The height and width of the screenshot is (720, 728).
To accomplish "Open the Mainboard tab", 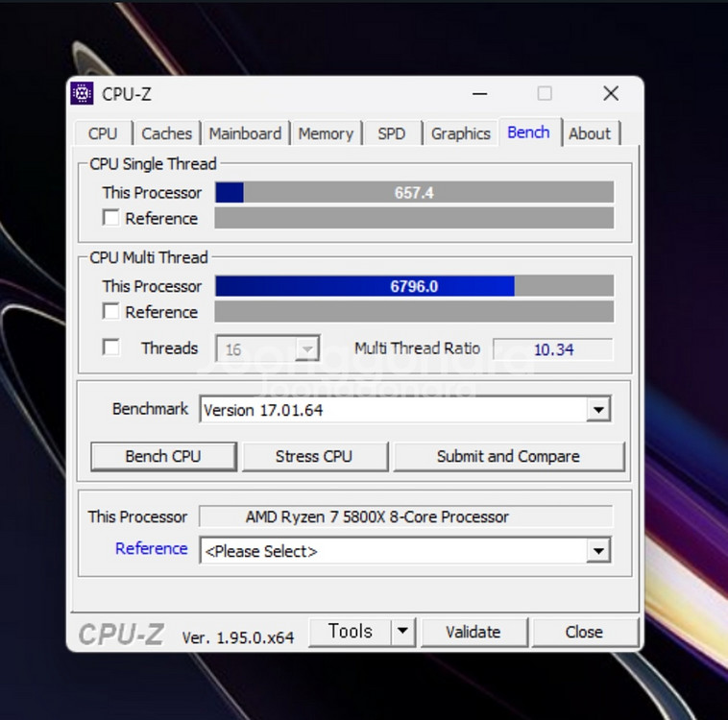I will tap(245, 133).
